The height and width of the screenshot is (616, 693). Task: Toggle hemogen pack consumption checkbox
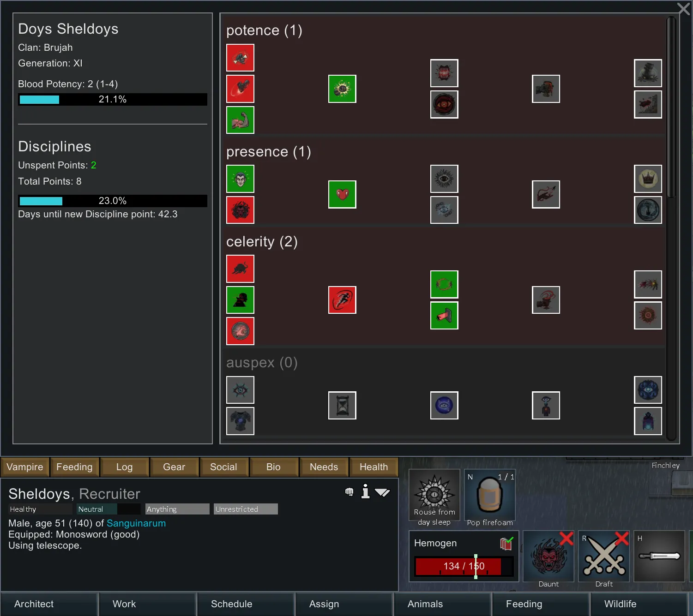point(506,544)
